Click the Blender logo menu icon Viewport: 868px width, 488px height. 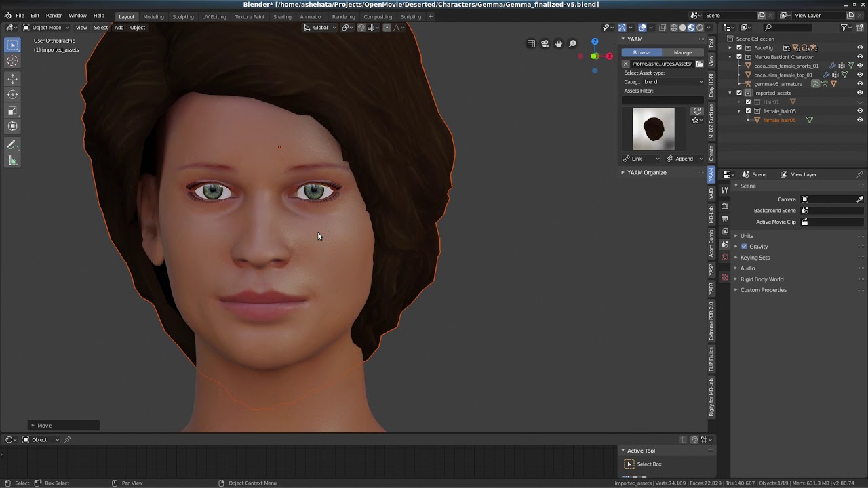[7, 16]
